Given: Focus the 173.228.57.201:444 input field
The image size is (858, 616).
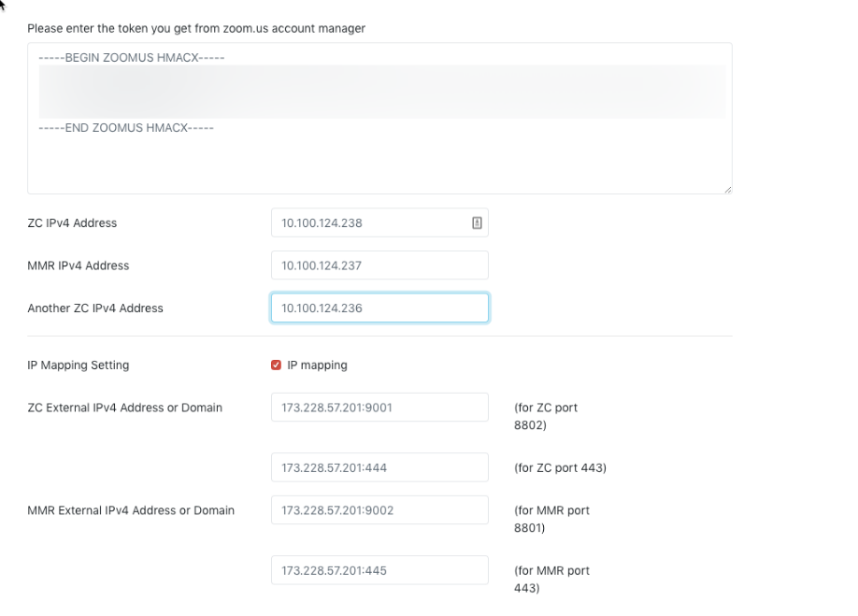Looking at the screenshot, I should click(x=379, y=467).
